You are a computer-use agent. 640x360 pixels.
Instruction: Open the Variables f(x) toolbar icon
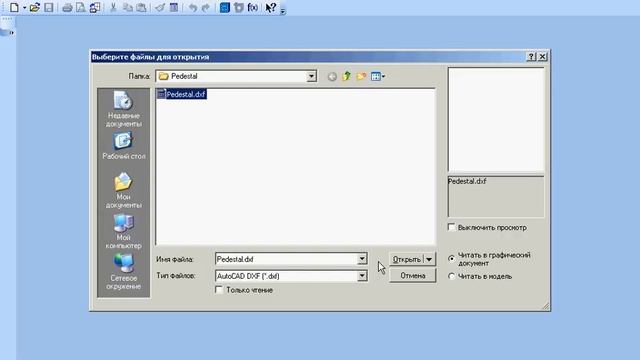coord(253,7)
